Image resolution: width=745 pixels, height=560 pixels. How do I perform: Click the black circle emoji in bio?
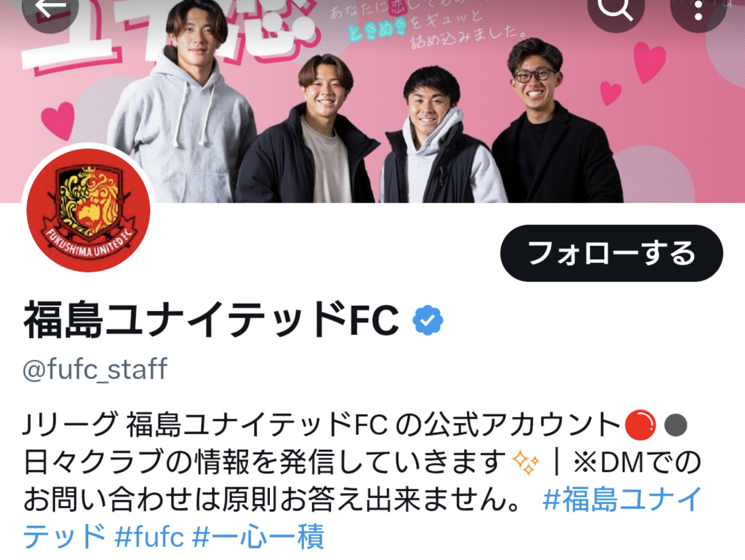coord(676,425)
